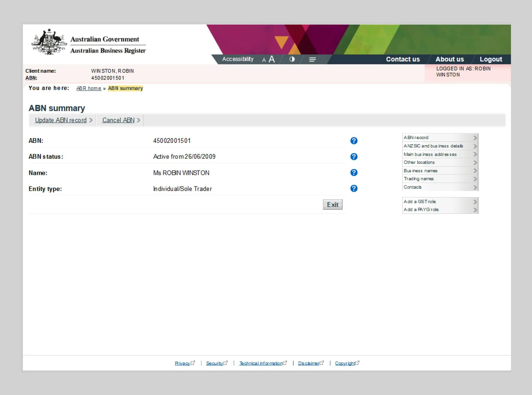Open Contact us page
The image size is (532, 395).
pos(403,59)
